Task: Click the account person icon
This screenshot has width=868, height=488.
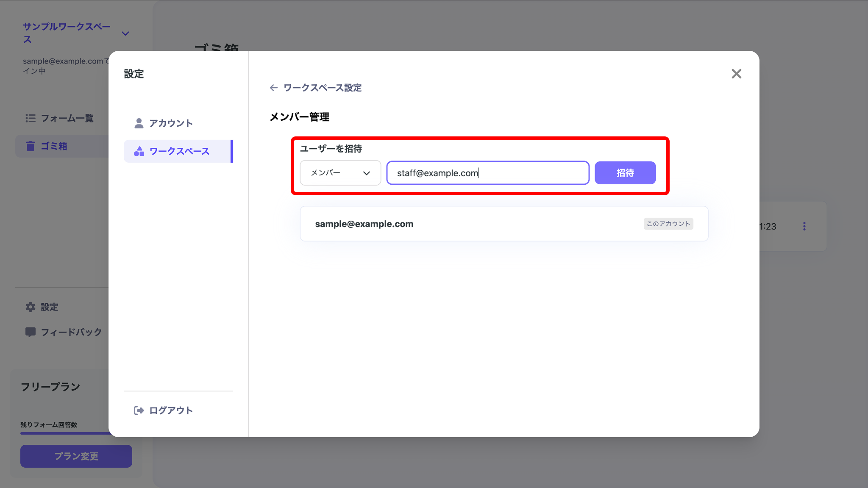Action: click(139, 123)
